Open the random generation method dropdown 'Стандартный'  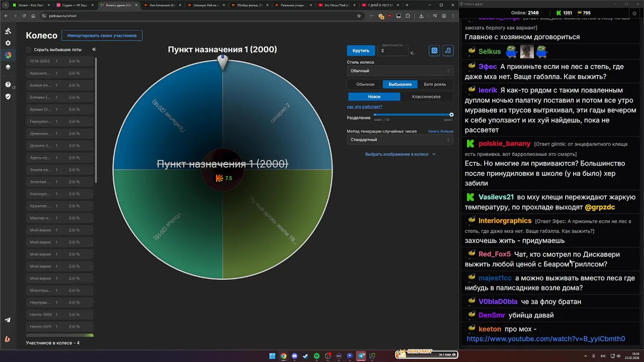(400, 140)
